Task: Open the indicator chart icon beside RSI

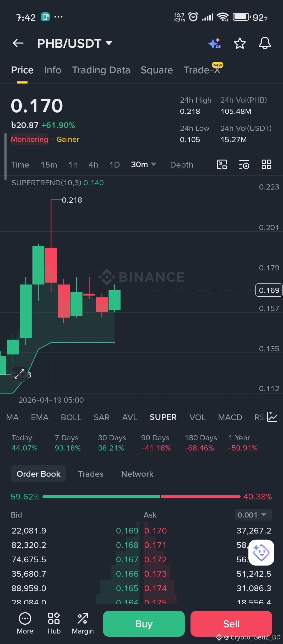Action: click(272, 417)
